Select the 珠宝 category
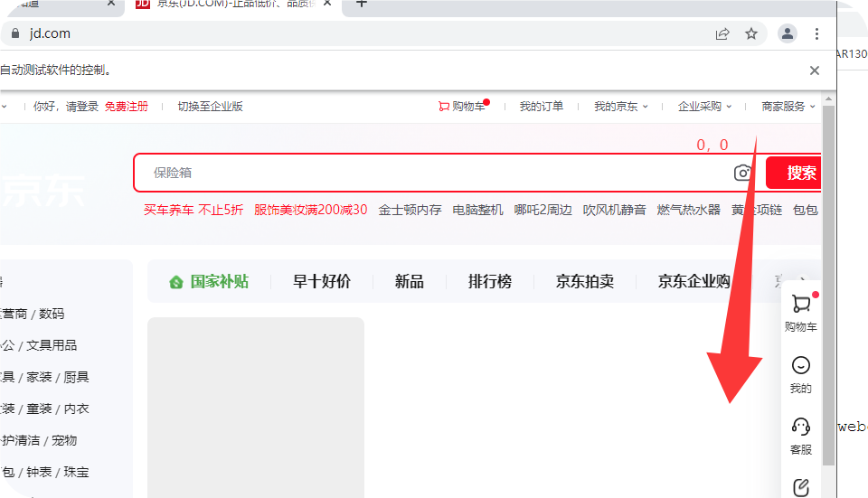The height and width of the screenshot is (498, 868). coord(76,472)
